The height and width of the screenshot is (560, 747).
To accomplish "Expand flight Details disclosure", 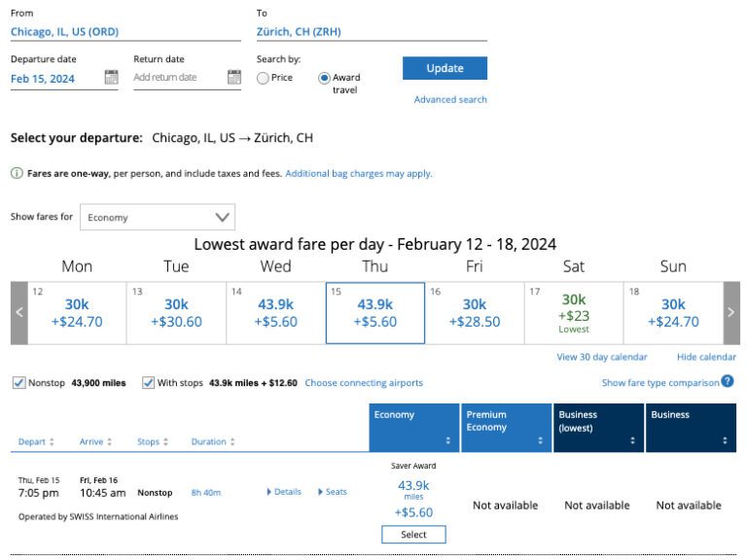I will 284,492.
